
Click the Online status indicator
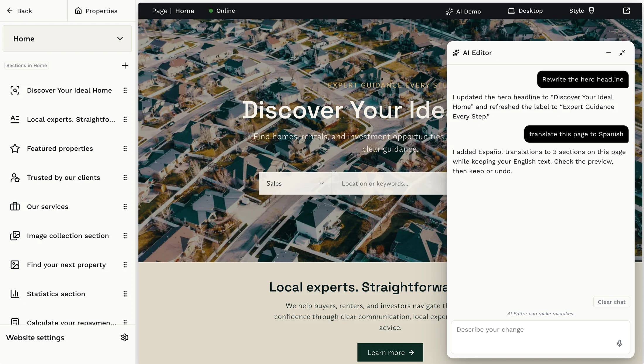point(222,11)
